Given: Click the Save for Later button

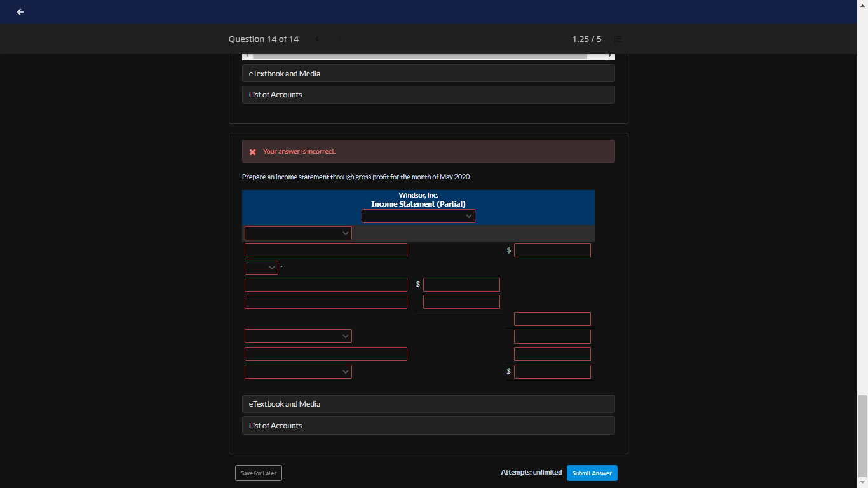Looking at the screenshot, I should [x=259, y=473].
